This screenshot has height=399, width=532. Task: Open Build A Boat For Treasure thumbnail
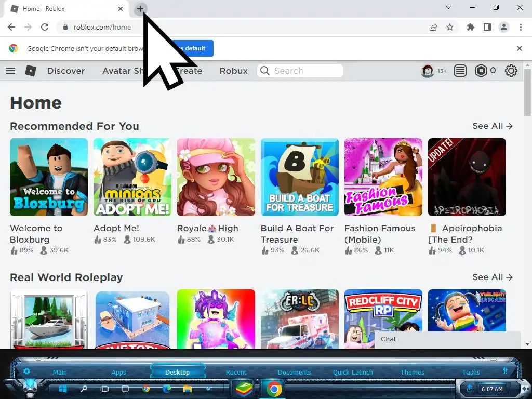pyautogui.click(x=300, y=177)
